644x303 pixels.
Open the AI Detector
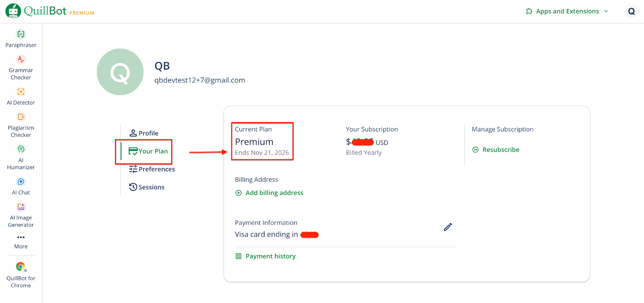click(21, 96)
